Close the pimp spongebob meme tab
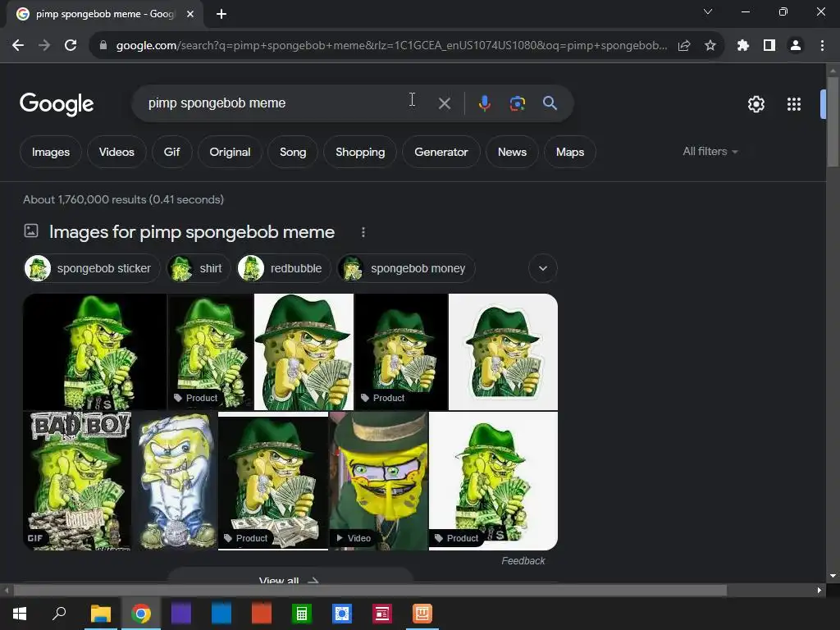Viewport: 840px width, 630px height. 190,14
